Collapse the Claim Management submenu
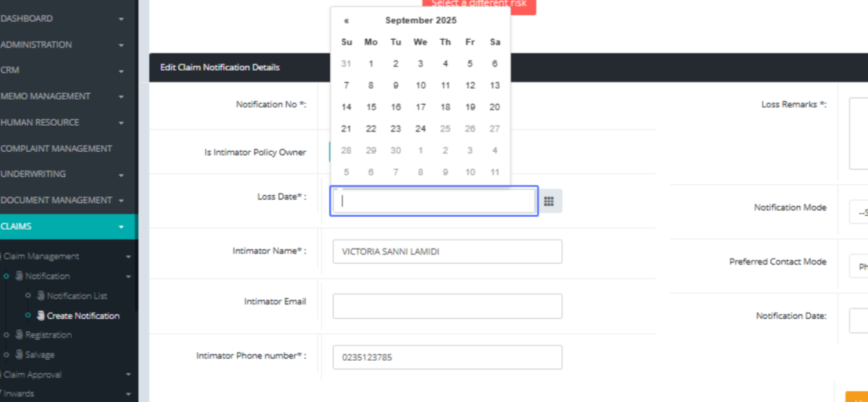The height and width of the screenshot is (402, 868). click(127, 256)
